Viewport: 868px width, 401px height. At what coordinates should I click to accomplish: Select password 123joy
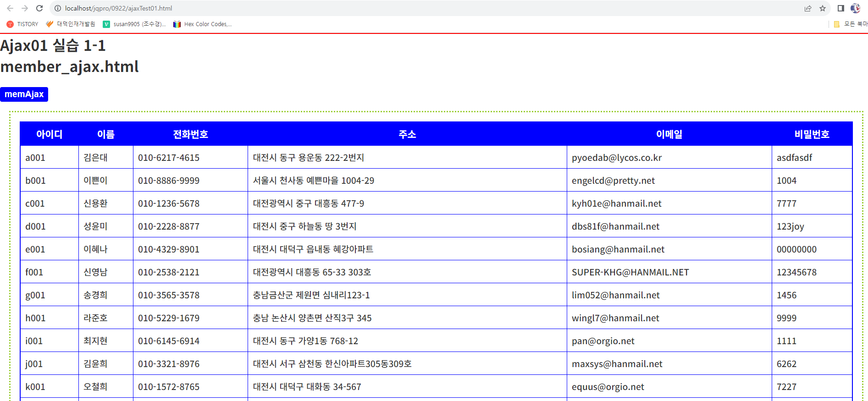(x=790, y=226)
